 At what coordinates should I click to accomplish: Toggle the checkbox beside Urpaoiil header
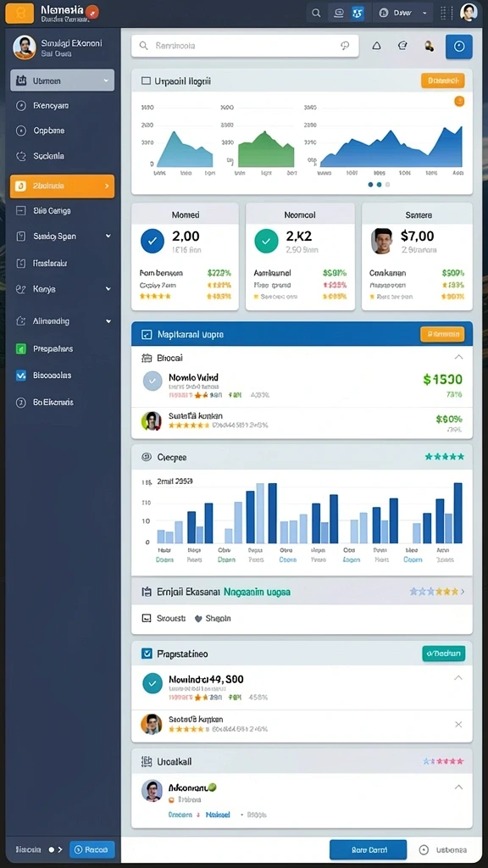(x=146, y=81)
